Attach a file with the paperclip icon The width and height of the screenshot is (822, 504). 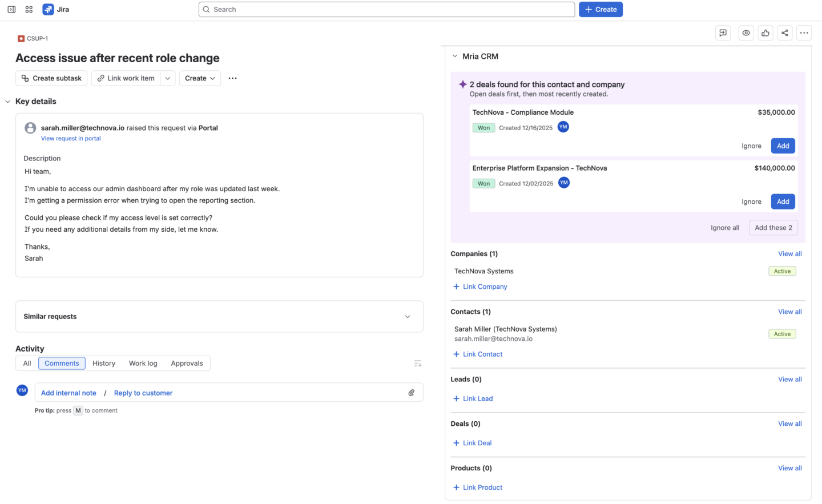pos(412,393)
